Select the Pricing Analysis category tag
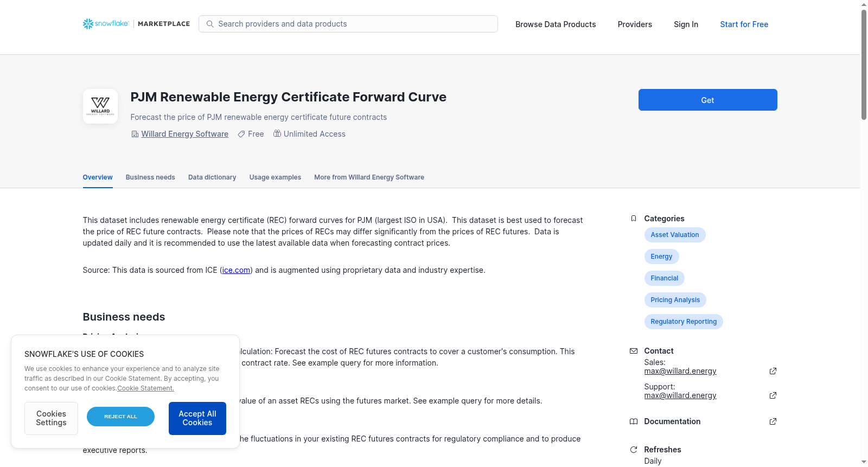Image resolution: width=868 pixels, height=467 pixels. tap(675, 300)
